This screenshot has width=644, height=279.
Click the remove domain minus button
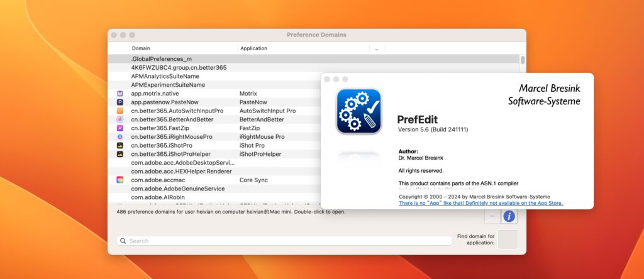(x=492, y=216)
